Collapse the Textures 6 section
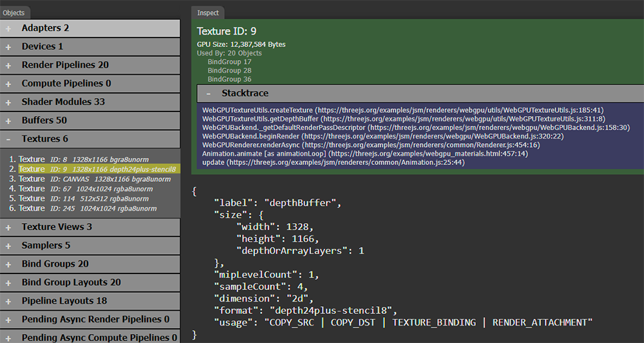This screenshot has height=343, width=644. click(90, 139)
